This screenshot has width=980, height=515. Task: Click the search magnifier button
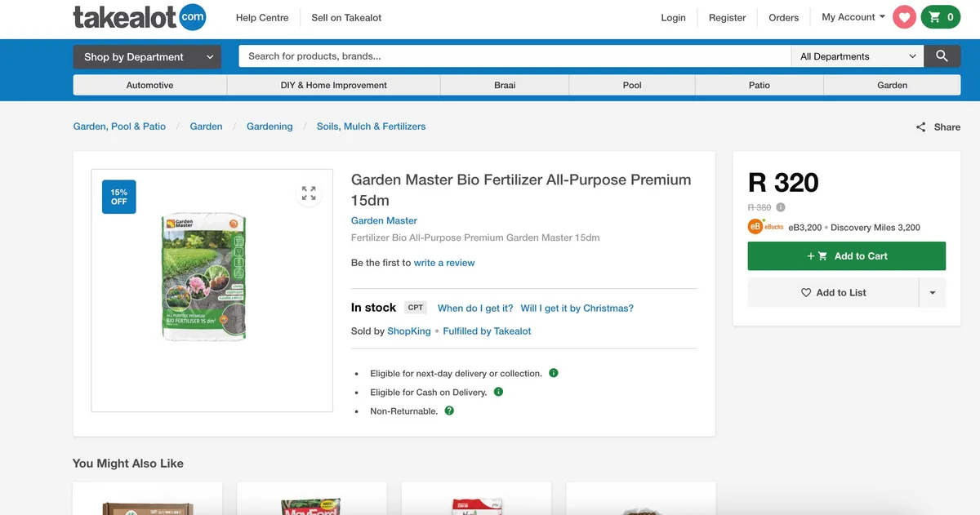[942, 56]
